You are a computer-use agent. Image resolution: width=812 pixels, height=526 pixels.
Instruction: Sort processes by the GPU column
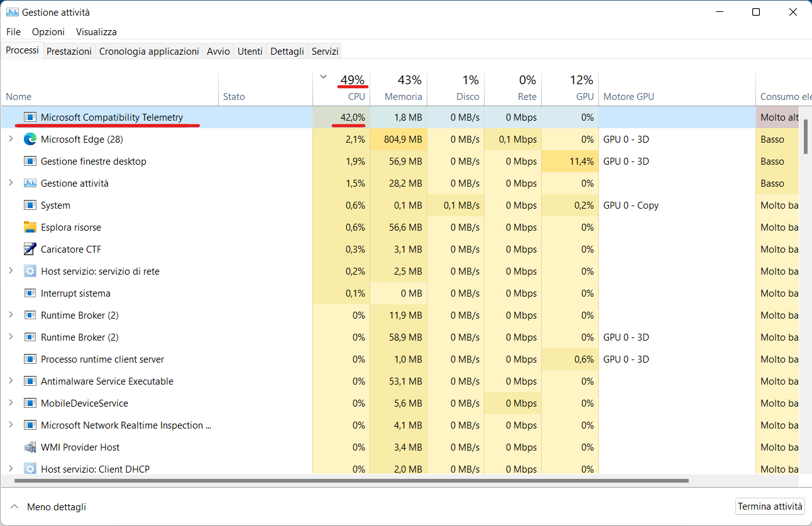pos(570,88)
